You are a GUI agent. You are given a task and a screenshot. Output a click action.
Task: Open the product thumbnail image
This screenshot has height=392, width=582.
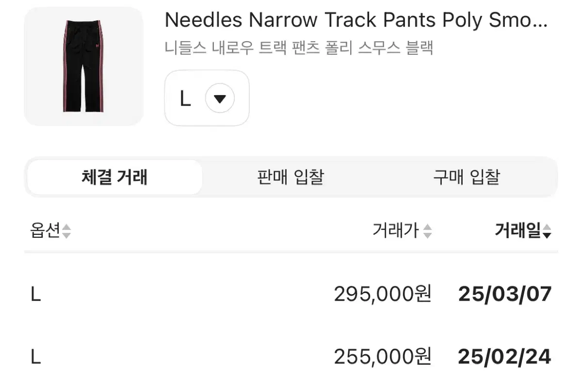83,67
